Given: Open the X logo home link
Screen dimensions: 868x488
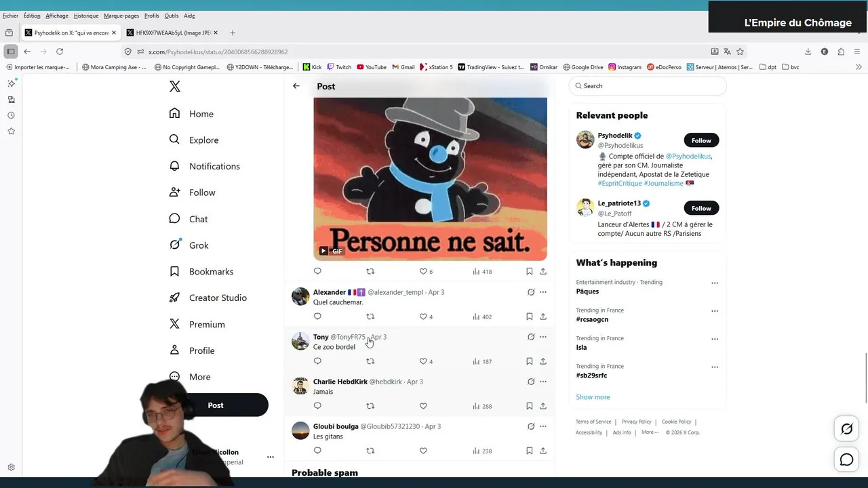Looking at the screenshot, I should pyautogui.click(x=175, y=86).
